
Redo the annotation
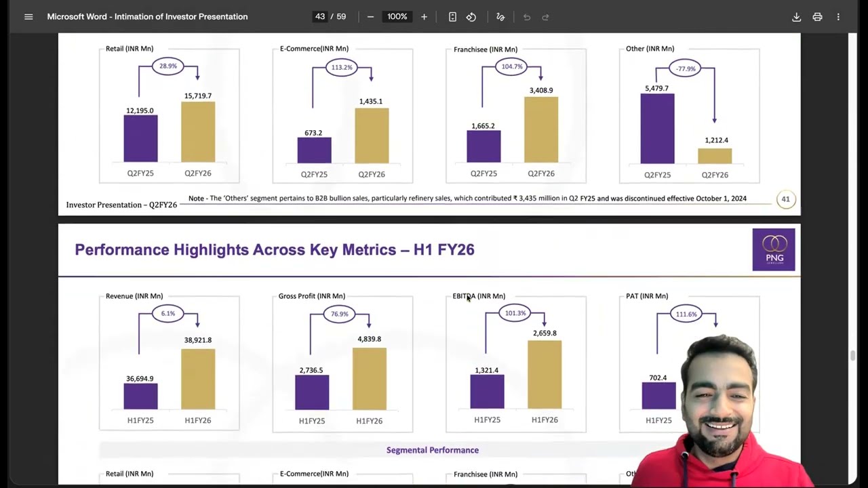[x=545, y=17]
